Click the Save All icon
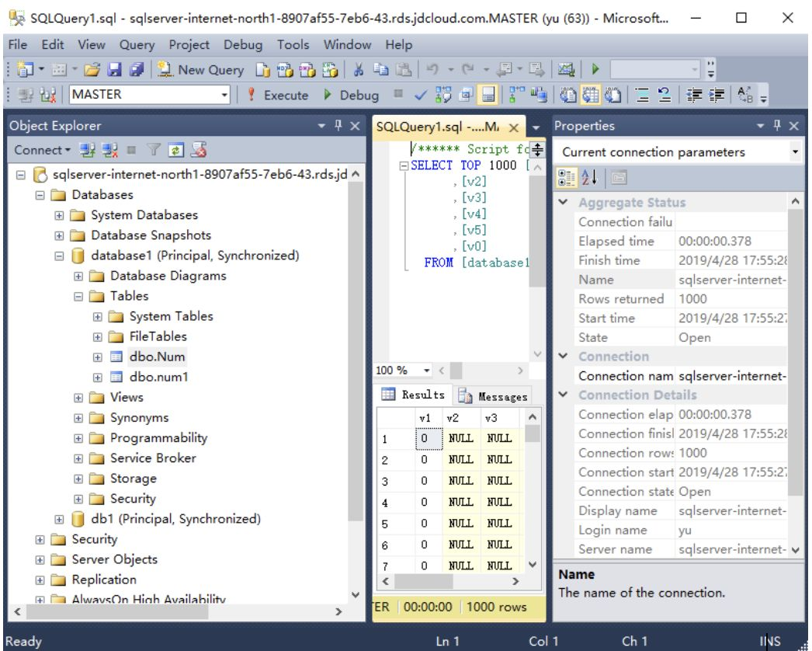The width and height of the screenshot is (812, 651). click(136, 69)
